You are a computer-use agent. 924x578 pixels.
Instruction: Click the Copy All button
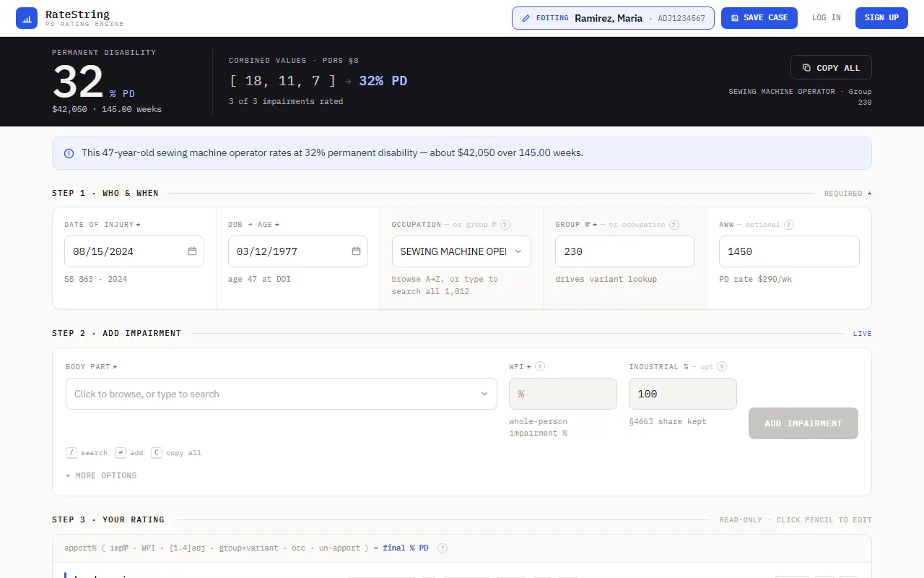(x=831, y=67)
